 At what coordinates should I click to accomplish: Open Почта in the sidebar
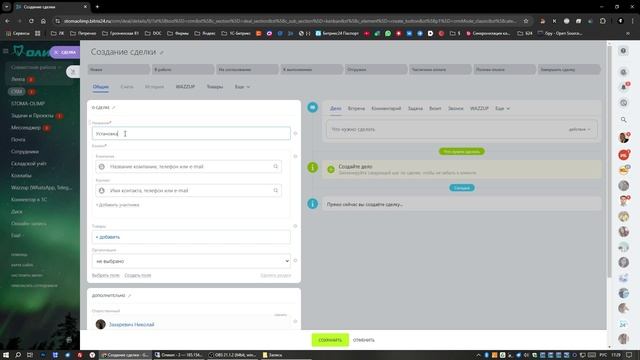(x=18, y=140)
